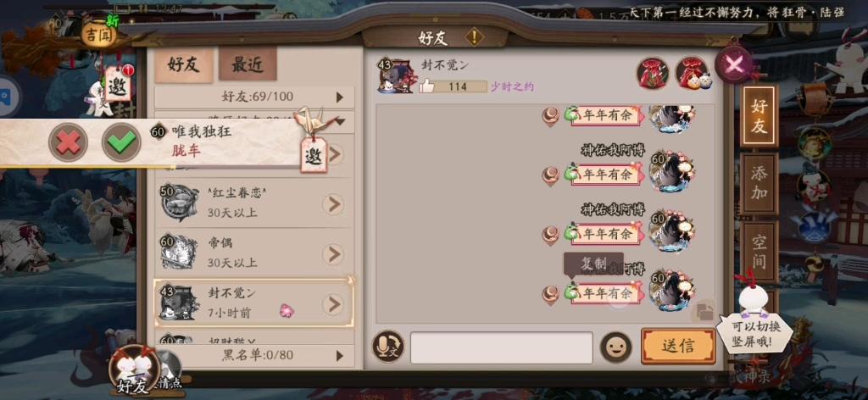
Task: Send a red lucky bag gift
Action: click(x=652, y=73)
